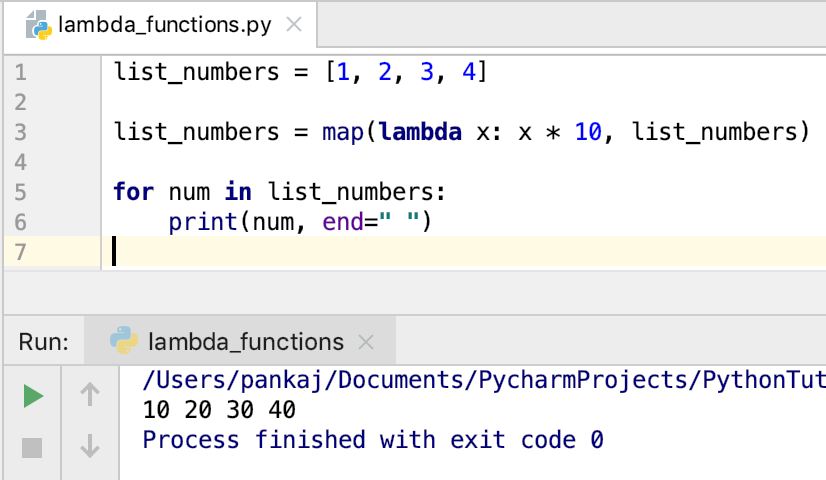The image size is (826, 480).
Task: Click line number 5 in the gutter
Action: coord(21,192)
